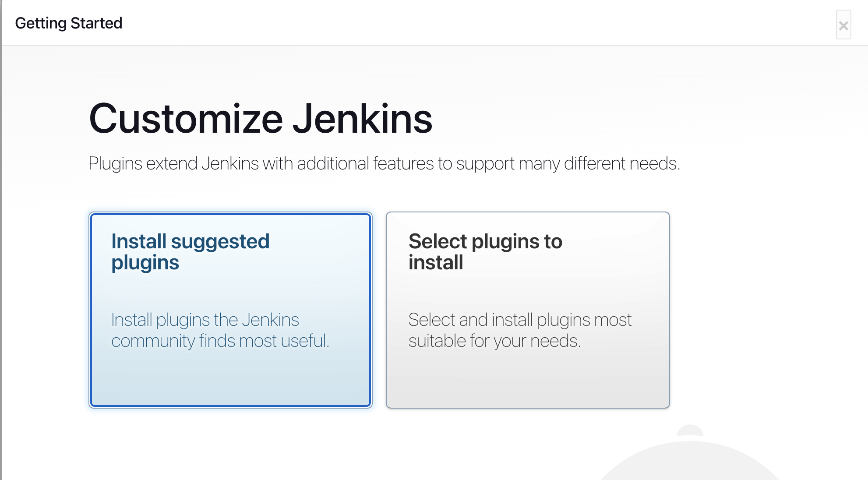The image size is (868, 480).
Task: Dismiss the setup wizard with the close icon
Action: [x=843, y=25]
